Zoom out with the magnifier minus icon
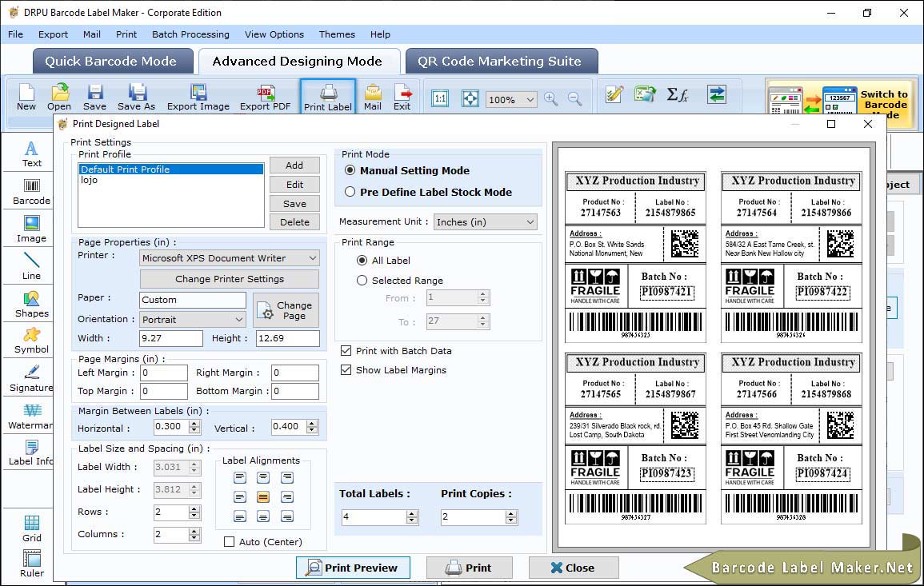 point(574,98)
